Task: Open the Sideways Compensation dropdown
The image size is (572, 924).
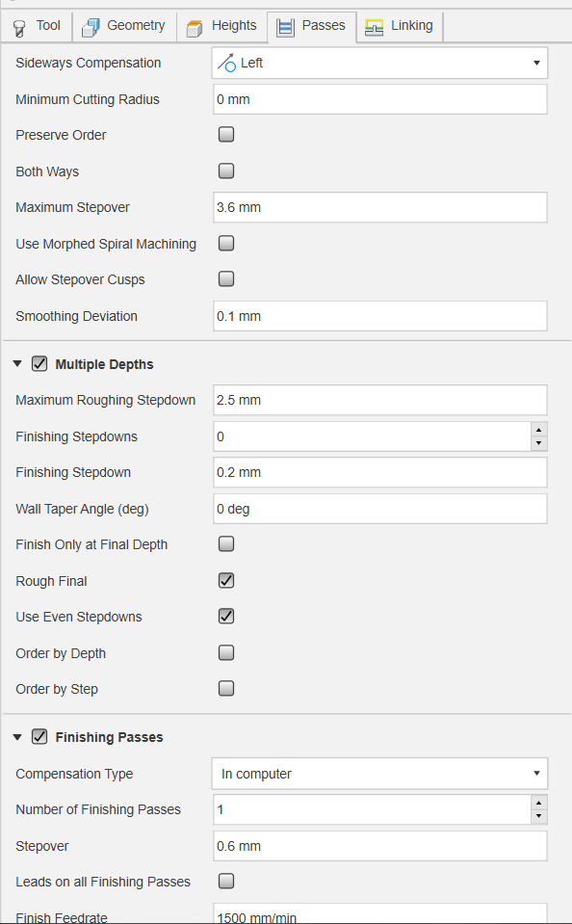Action: (379, 63)
